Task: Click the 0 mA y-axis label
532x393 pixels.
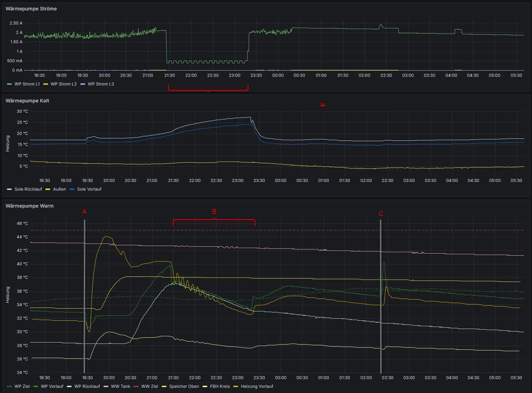Action: [x=17, y=70]
